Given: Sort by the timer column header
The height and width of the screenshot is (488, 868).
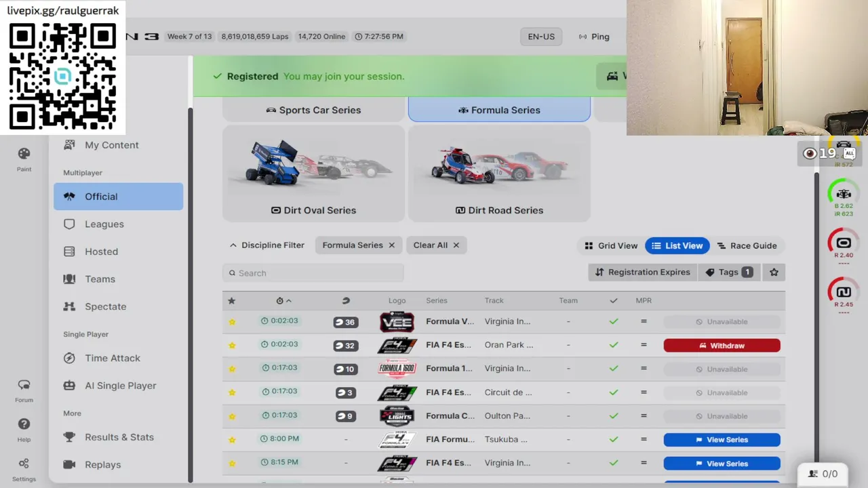Looking at the screenshot, I should [283, 301].
